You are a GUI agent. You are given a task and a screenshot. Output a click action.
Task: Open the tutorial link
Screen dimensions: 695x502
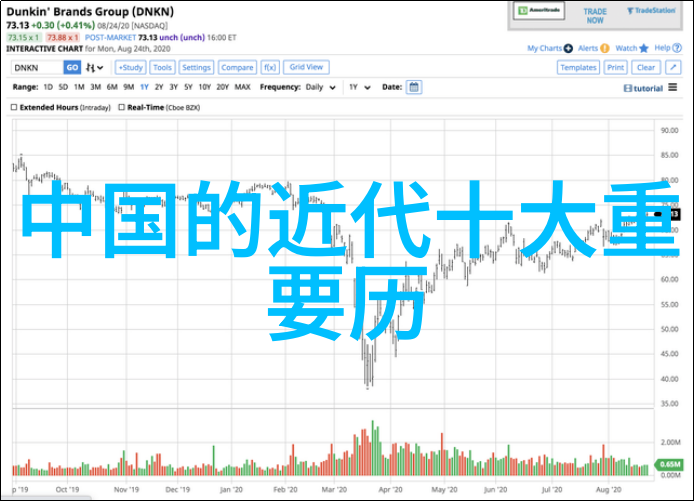643,88
